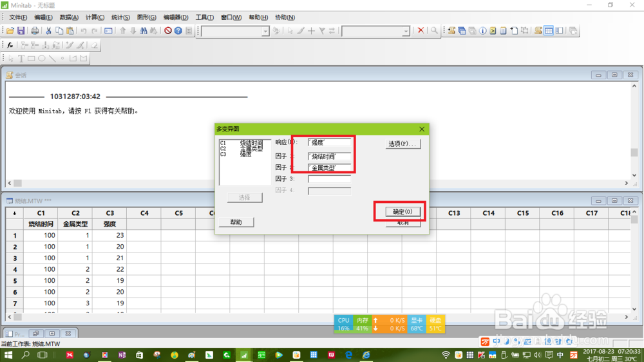Click the worksheet horizontal scrollbar right arrow
644x362 pixels.
coord(627,317)
